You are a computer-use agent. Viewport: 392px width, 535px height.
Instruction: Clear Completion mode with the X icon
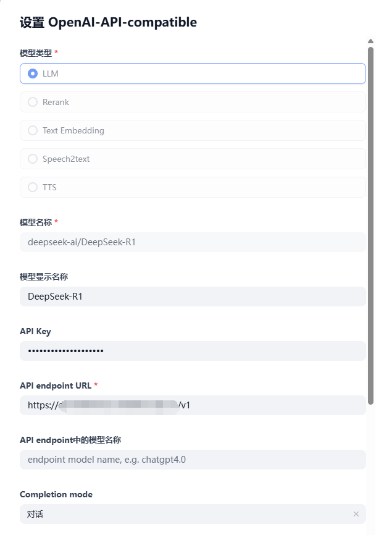356,514
